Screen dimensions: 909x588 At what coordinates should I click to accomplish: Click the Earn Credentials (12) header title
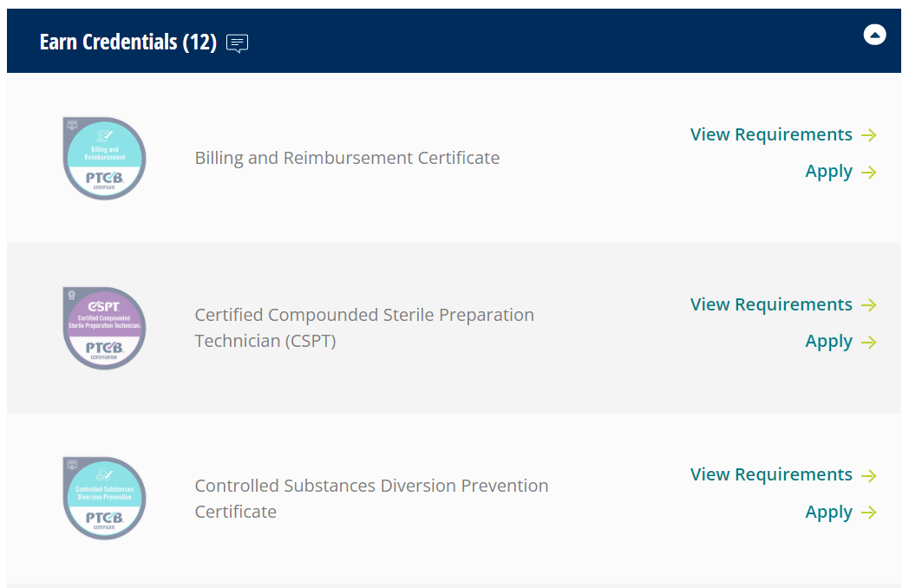tap(128, 42)
